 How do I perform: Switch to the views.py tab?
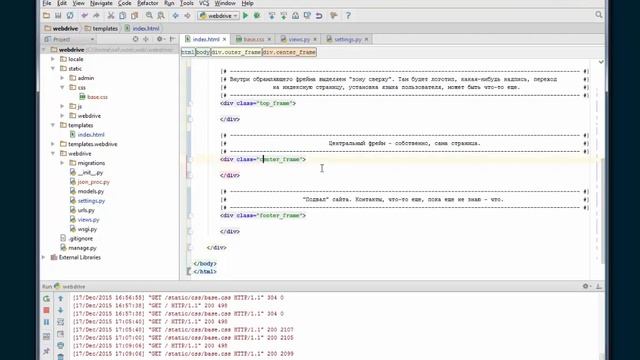[x=299, y=40]
